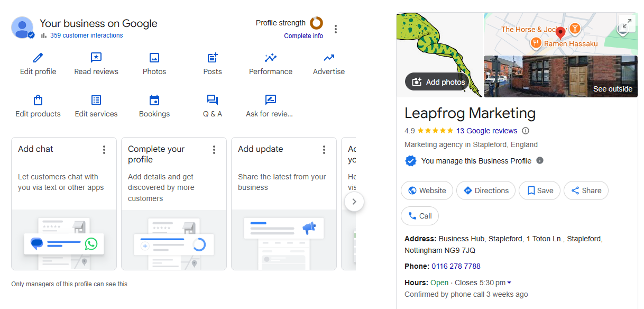Click 'Marketing agency in Stapleford, England' text
The height and width of the screenshot is (309, 644).
click(x=471, y=144)
